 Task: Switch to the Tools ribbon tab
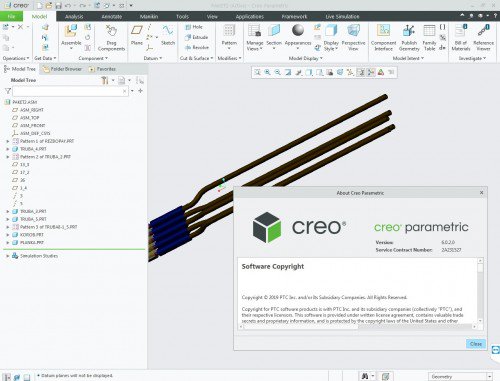click(182, 16)
